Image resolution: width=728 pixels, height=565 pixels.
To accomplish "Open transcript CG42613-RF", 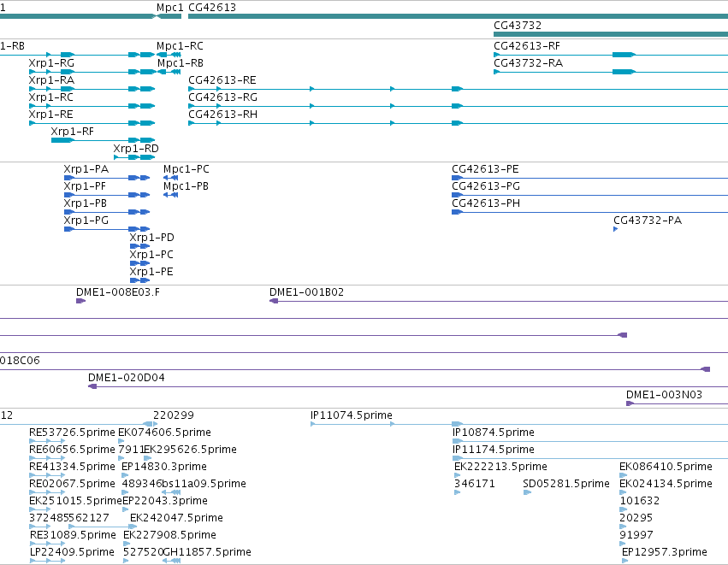I will (x=527, y=46).
